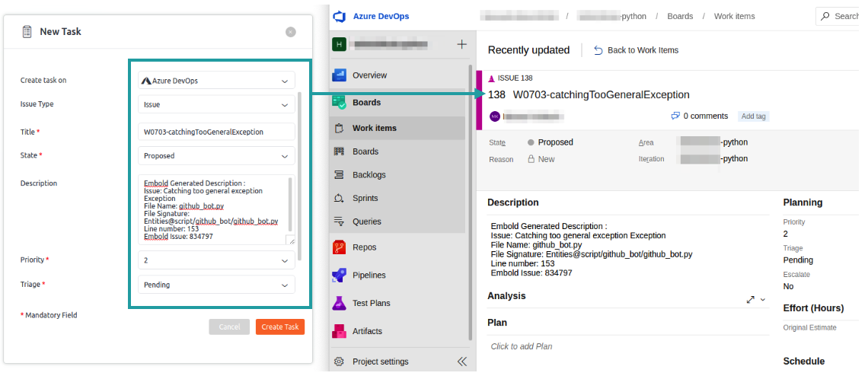Click the Back to Work Items link
Screen dimensions: 868x376
643,50
